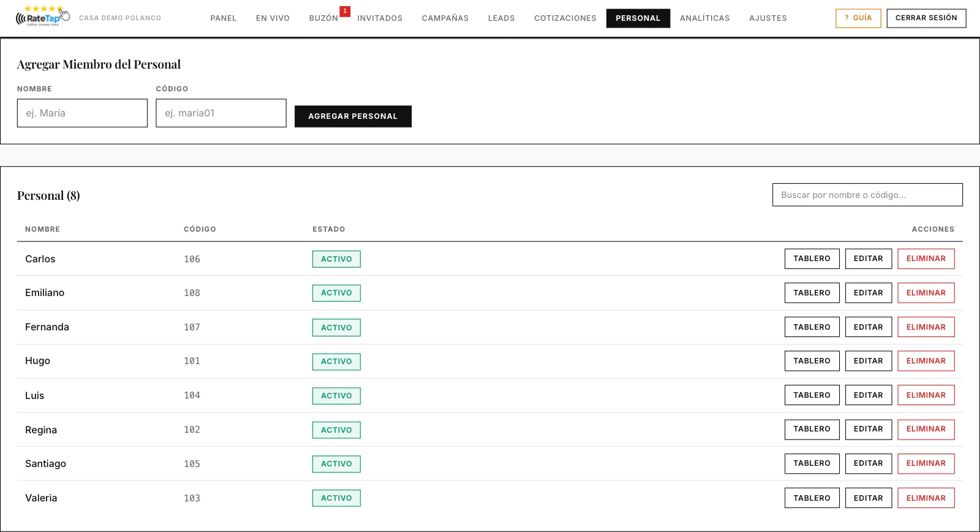The height and width of the screenshot is (532, 980).
Task: Eliminar Valeria from the staff
Action: coord(926,498)
